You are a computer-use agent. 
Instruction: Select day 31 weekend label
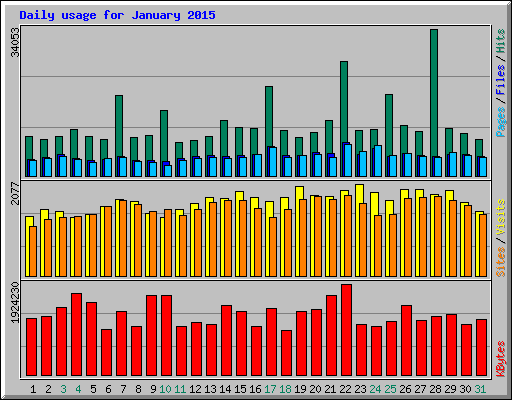(480, 389)
